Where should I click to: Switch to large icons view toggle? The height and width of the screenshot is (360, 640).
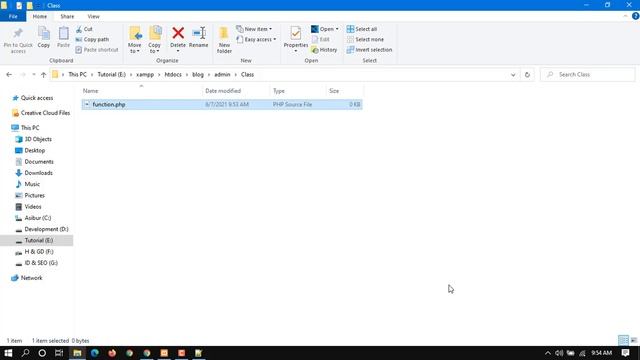click(633, 340)
